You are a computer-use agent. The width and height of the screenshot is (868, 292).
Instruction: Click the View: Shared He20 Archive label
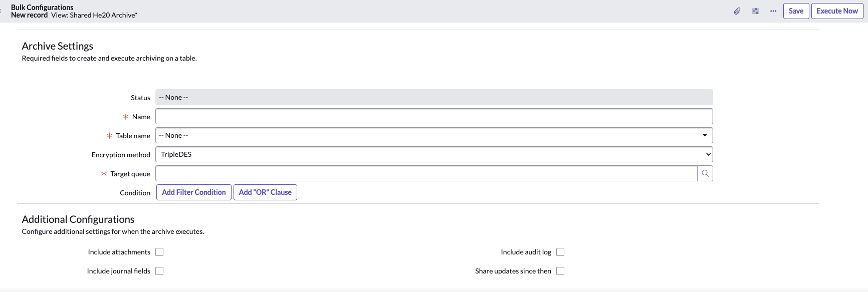94,15
